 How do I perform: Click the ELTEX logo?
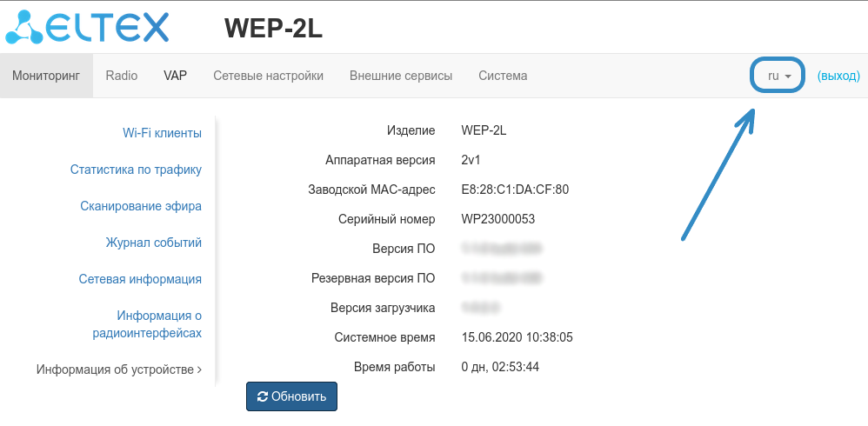[x=87, y=27]
